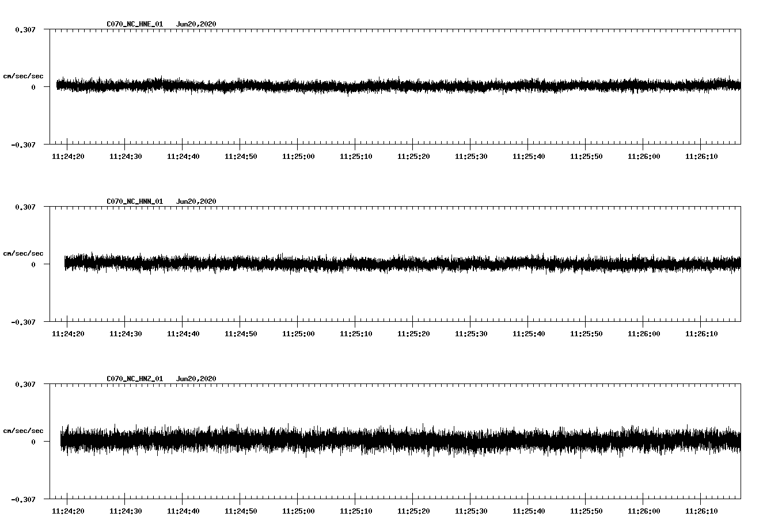This screenshot has height=532, width=782.
Task: Click the HNN waveform trace
Action: [403, 263]
